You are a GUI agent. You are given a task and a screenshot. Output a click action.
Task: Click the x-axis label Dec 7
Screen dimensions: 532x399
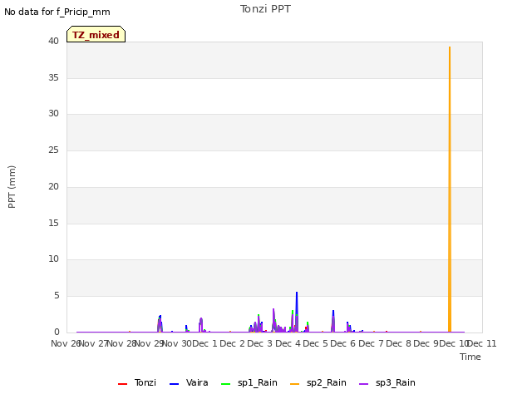372,343
